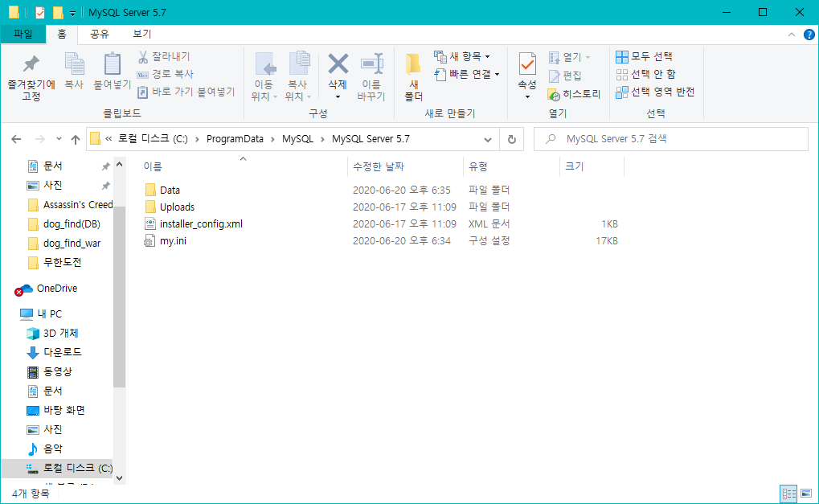Switch to the 공유 tab

click(x=99, y=34)
